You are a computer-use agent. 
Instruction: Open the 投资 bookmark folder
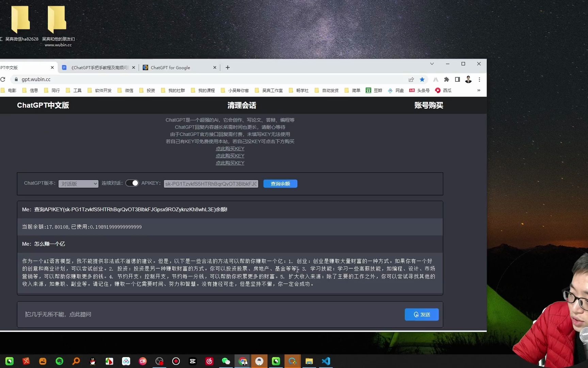point(147,90)
